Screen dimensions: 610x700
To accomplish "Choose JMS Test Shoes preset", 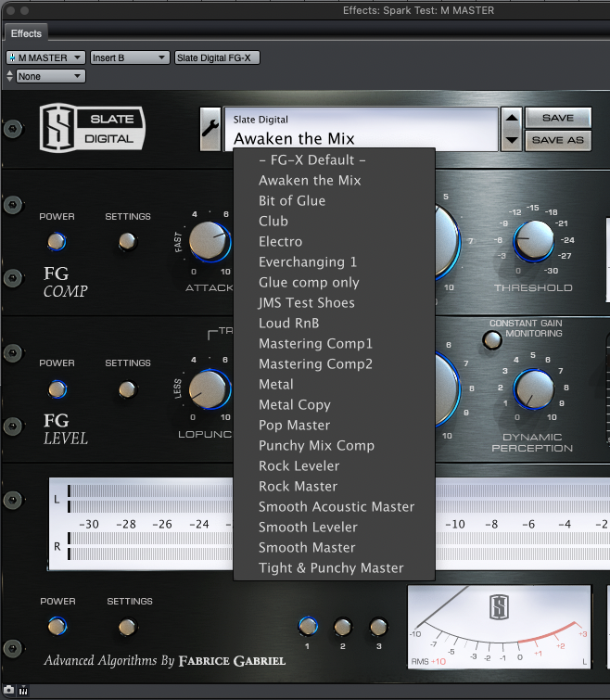I will [334, 302].
